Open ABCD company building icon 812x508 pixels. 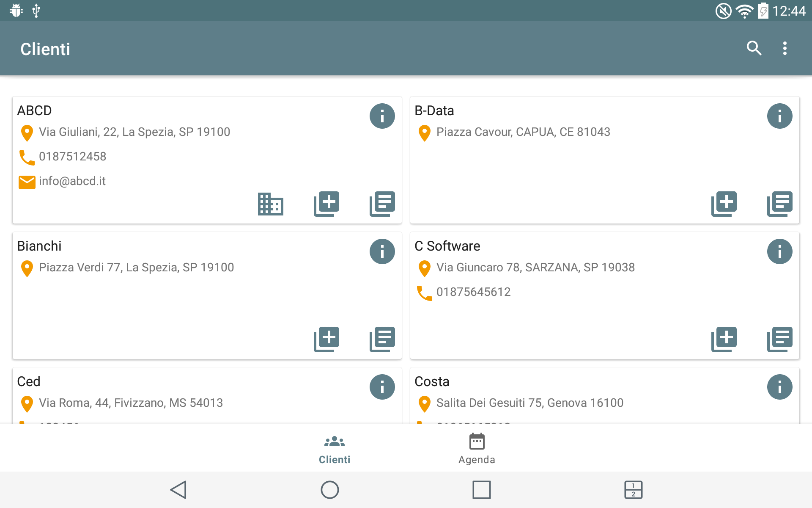tap(271, 204)
